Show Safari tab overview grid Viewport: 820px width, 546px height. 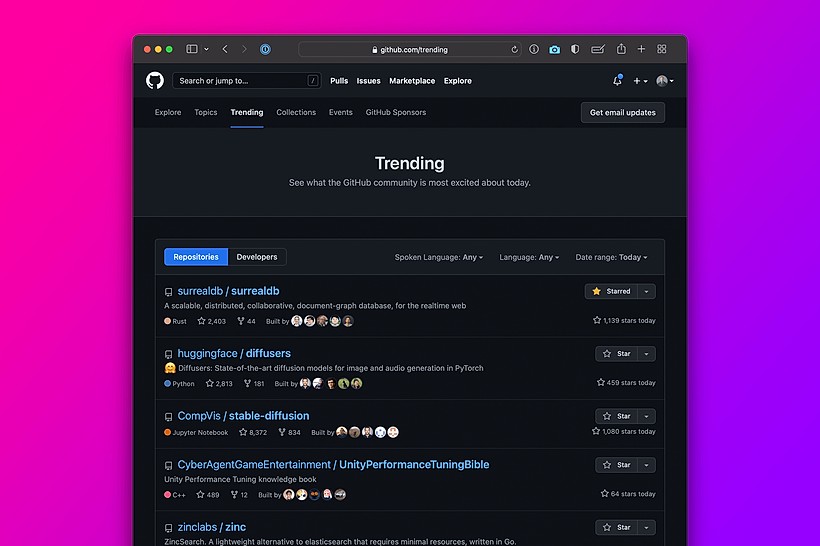[x=662, y=49]
